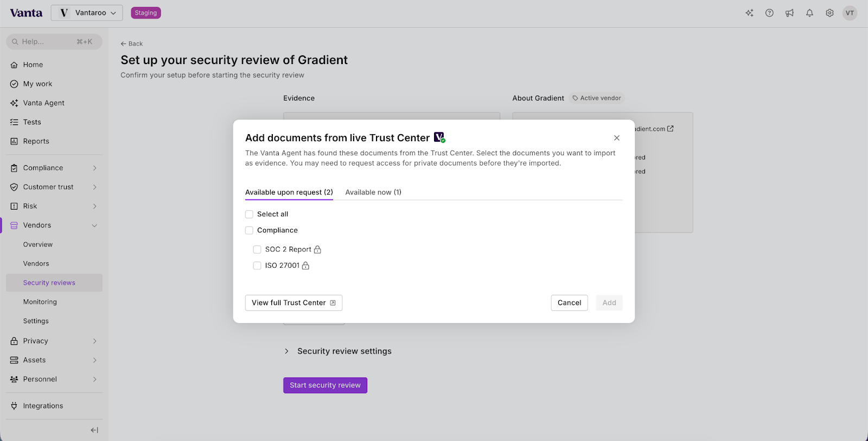Click the Vanta Agent sparkle icon

point(14,103)
